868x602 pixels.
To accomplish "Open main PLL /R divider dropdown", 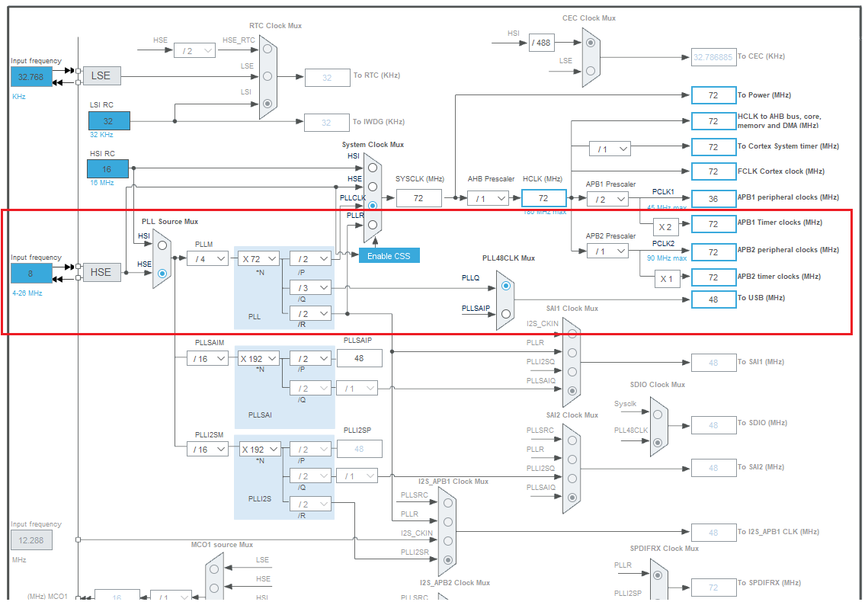I will (x=311, y=313).
